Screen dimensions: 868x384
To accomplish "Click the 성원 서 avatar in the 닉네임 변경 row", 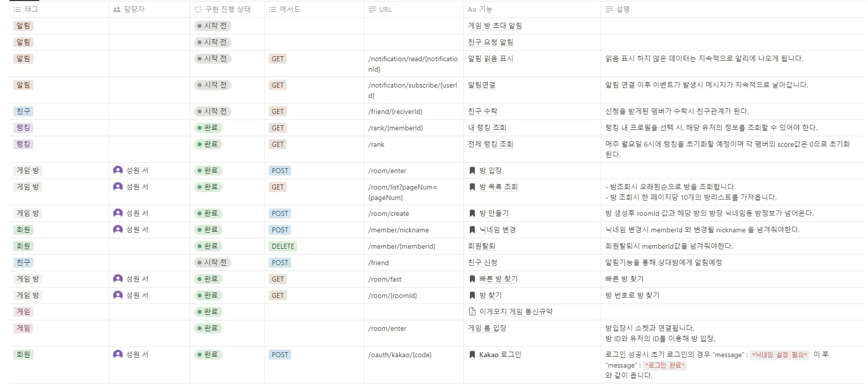I will click(x=118, y=229).
